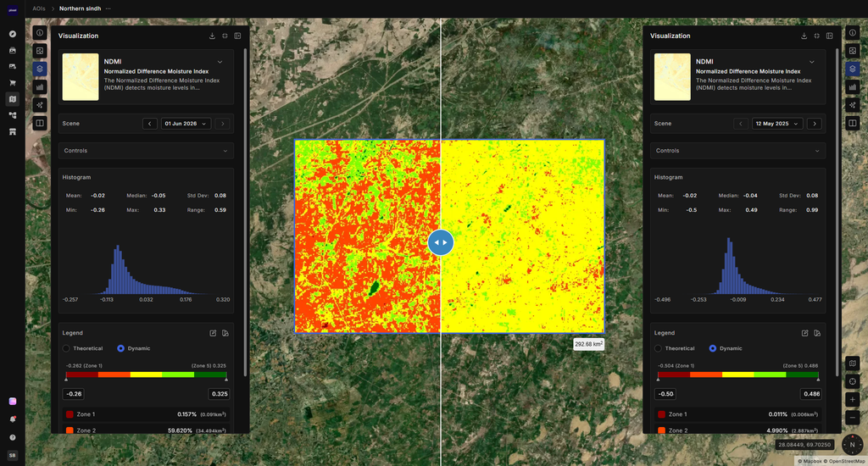Zoom in on the map
868x466 pixels.
pos(853,400)
